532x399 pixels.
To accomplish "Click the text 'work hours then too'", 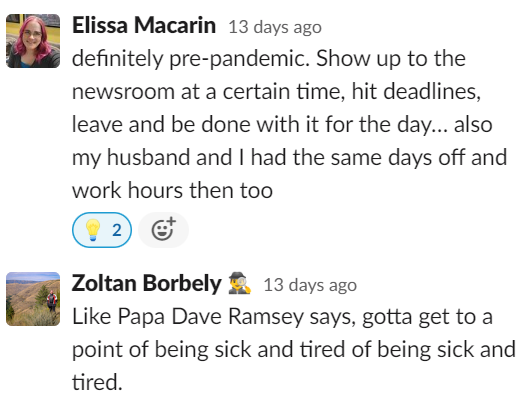I will coord(172,190).
